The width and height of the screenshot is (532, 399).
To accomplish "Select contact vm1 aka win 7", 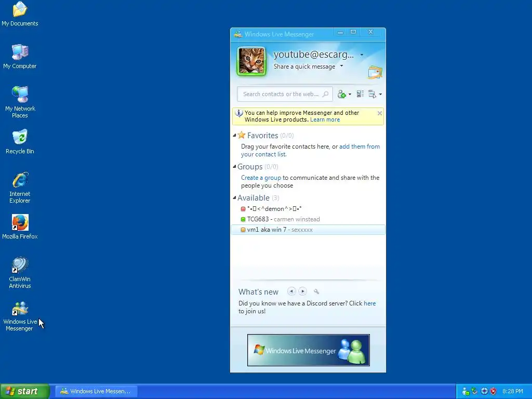I will [x=308, y=230].
